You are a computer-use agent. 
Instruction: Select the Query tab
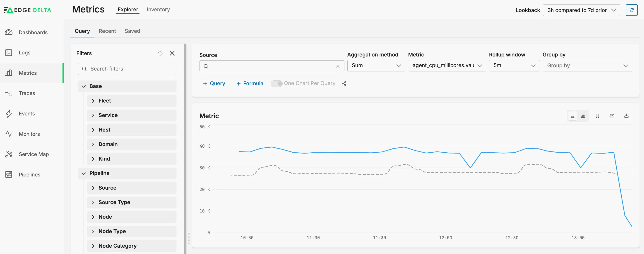tap(82, 31)
